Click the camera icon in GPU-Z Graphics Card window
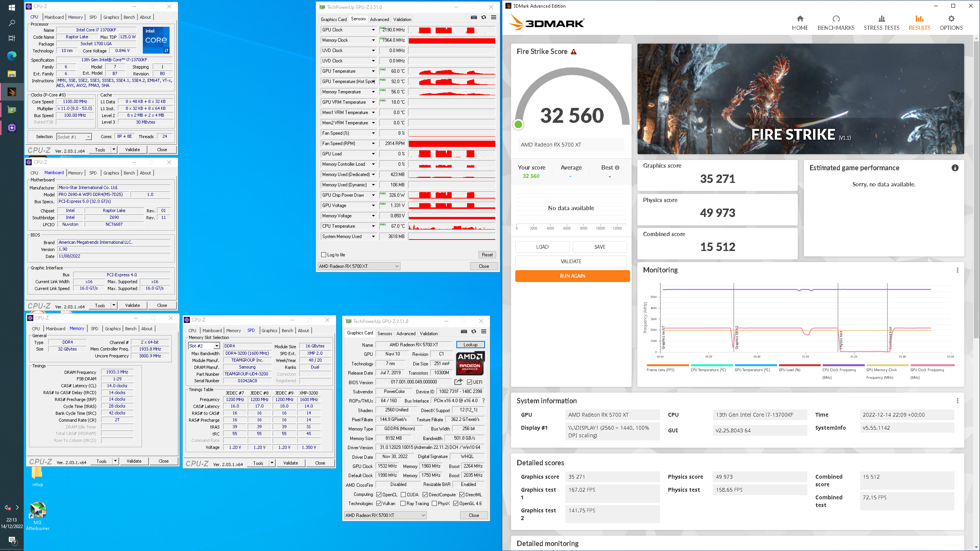This screenshot has height=551, width=980. tap(464, 331)
